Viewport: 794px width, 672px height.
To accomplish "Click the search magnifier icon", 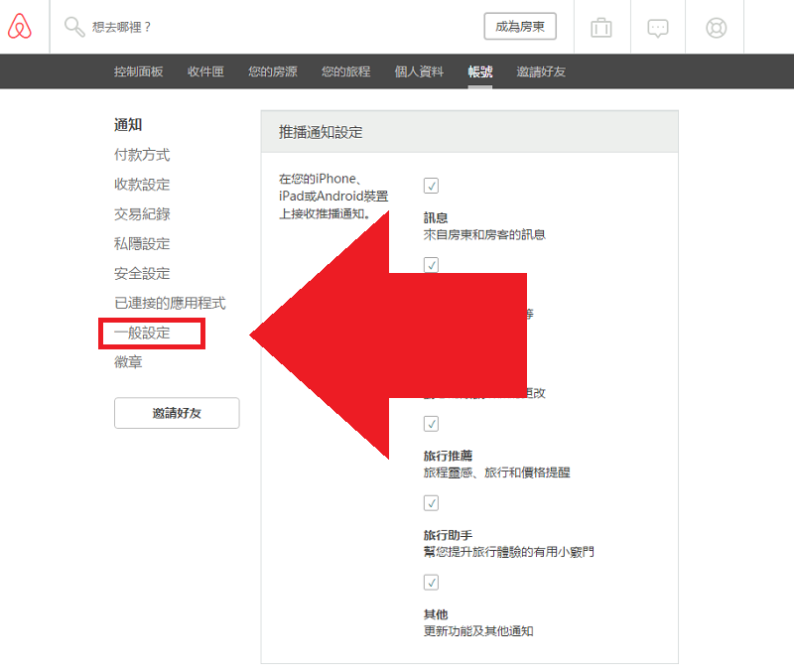I will click(74, 27).
